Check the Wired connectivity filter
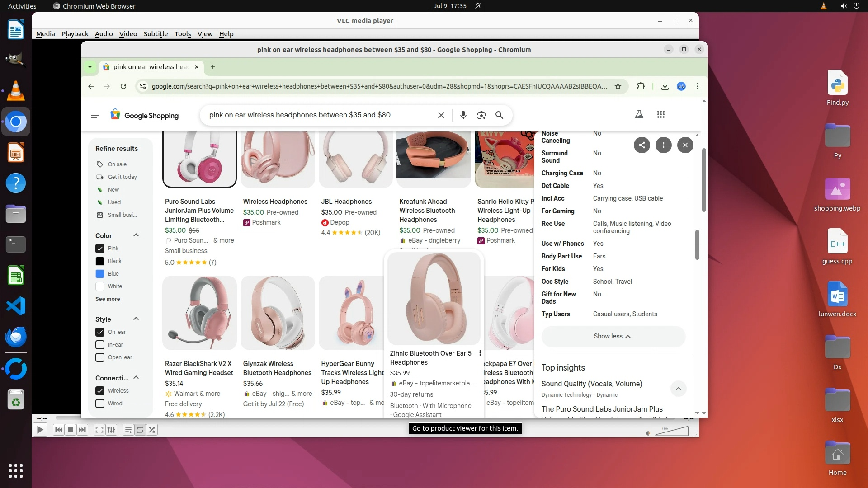The width and height of the screenshot is (868, 488). (100, 404)
